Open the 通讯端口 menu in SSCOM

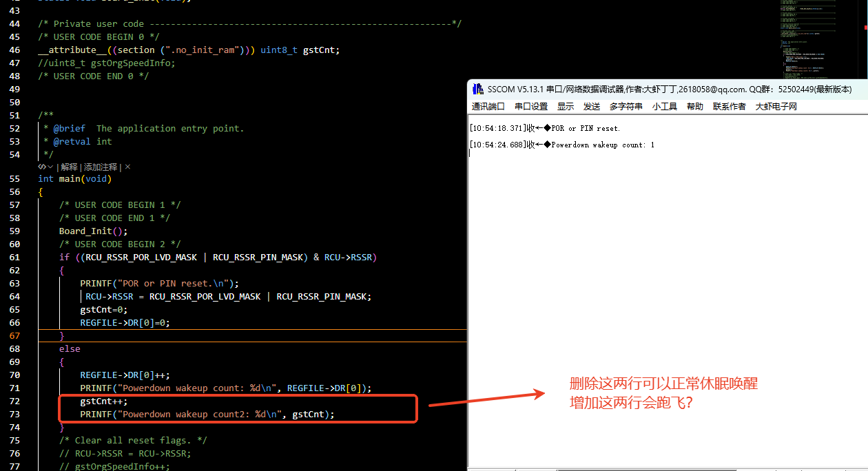(x=488, y=106)
